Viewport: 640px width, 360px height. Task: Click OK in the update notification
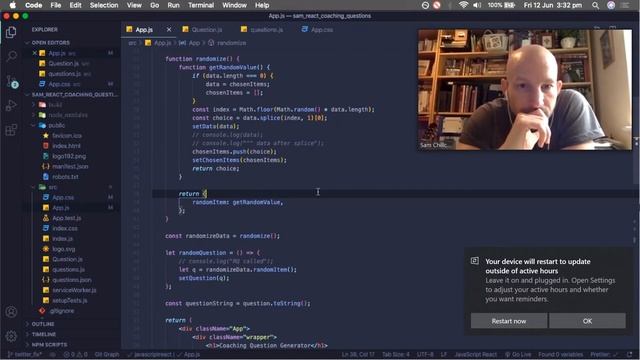[587, 321]
